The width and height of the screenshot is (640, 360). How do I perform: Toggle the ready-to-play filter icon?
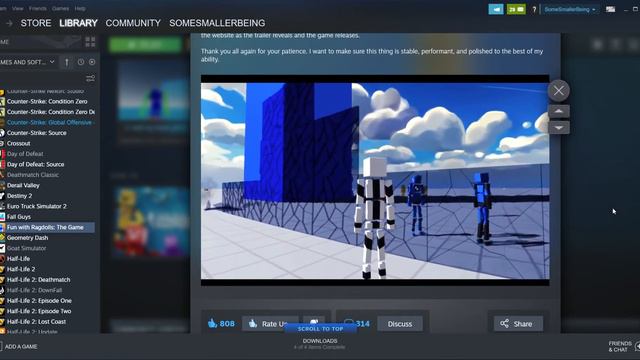[x=92, y=62]
